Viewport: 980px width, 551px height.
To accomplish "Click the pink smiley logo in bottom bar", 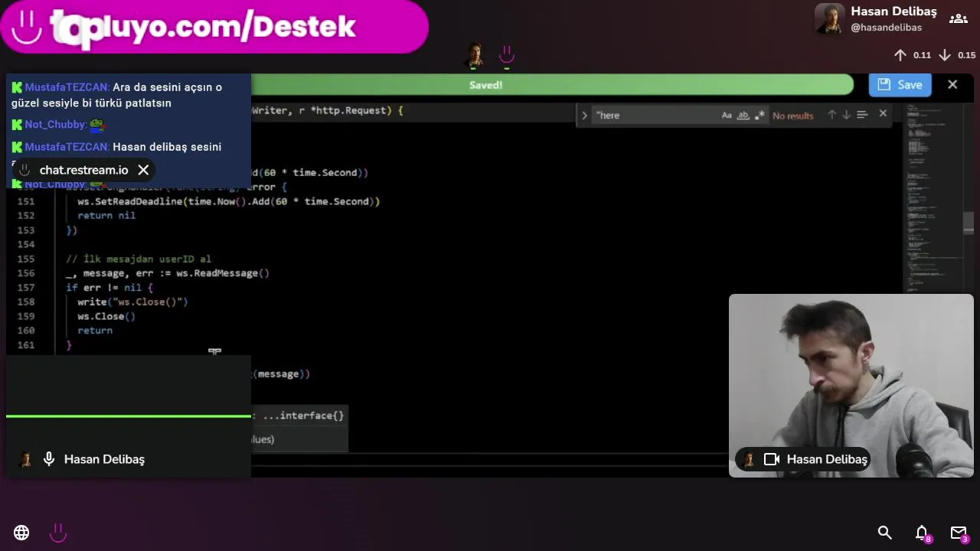I will pyautogui.click(x=58, y=533).
